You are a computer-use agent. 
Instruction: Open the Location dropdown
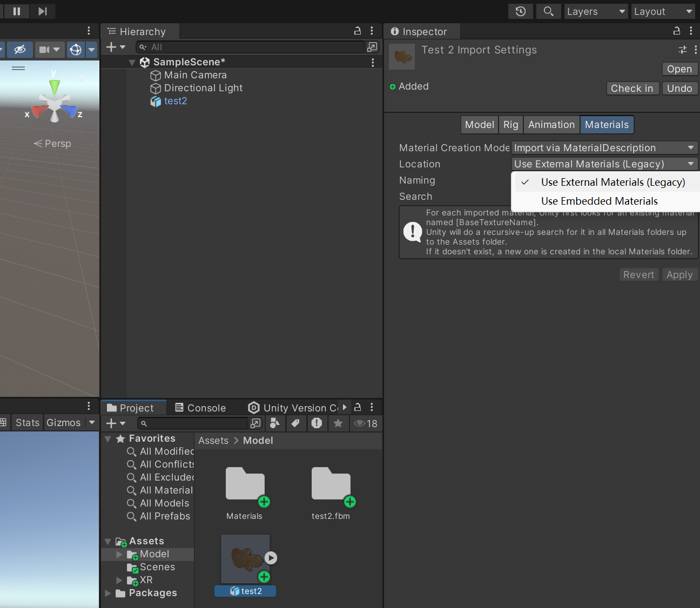pos(604,164)
